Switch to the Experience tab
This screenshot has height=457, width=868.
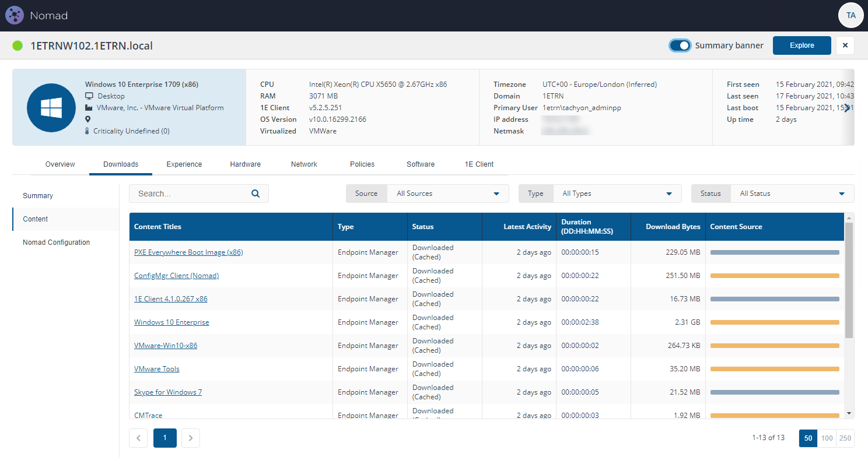pyautogui.click(x=184, y=164)
